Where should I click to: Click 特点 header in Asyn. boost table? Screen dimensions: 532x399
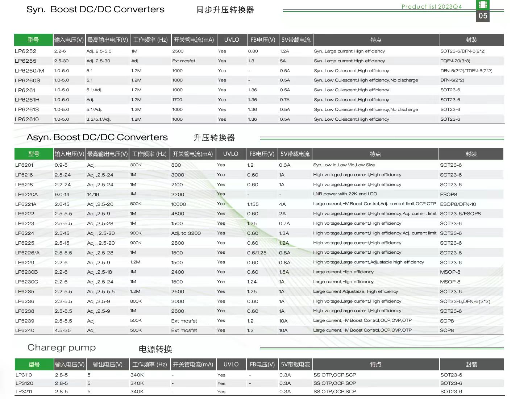tap(375, 154)
